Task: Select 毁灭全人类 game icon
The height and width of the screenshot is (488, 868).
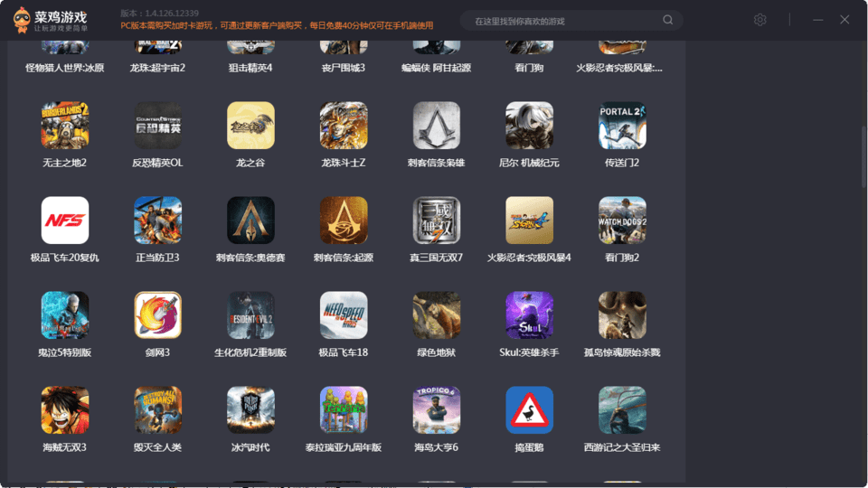Action: tap(157, 410)
